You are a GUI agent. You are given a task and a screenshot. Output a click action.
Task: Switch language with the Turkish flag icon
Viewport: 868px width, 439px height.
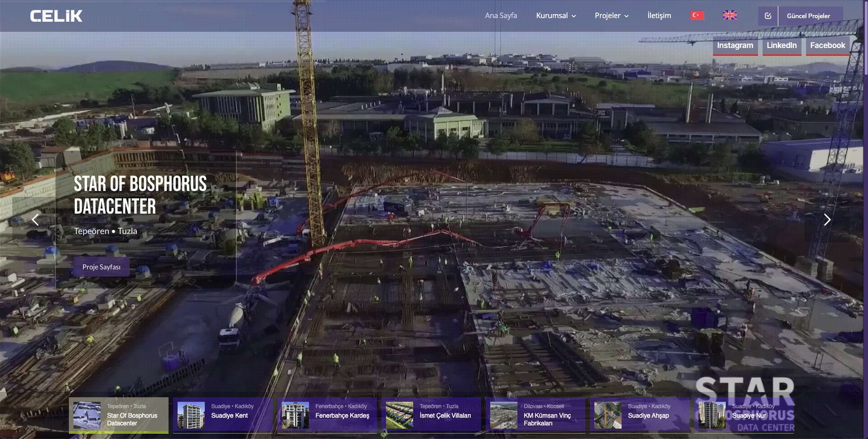(x=697, y=15)
